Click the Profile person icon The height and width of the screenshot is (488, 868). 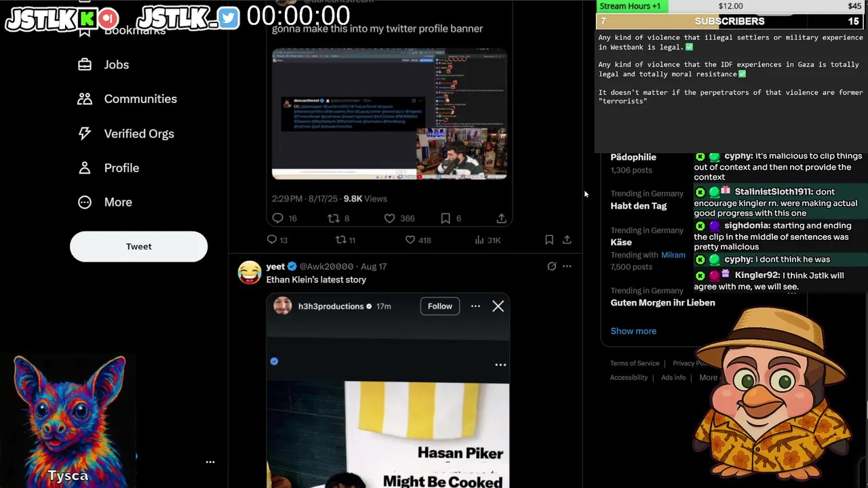point(85,168)
